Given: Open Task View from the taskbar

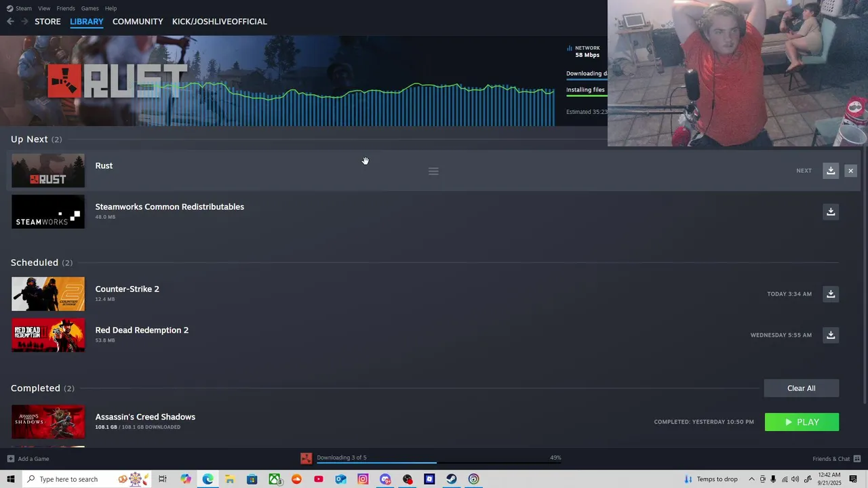Looking at the screenshot, I should [163, 479].
